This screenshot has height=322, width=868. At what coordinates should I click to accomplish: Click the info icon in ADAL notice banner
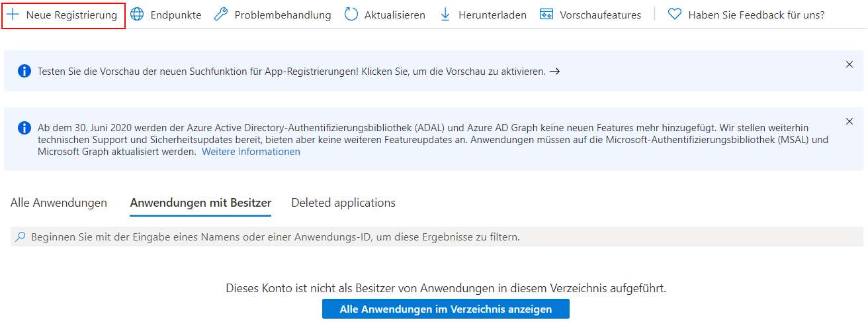24,127
